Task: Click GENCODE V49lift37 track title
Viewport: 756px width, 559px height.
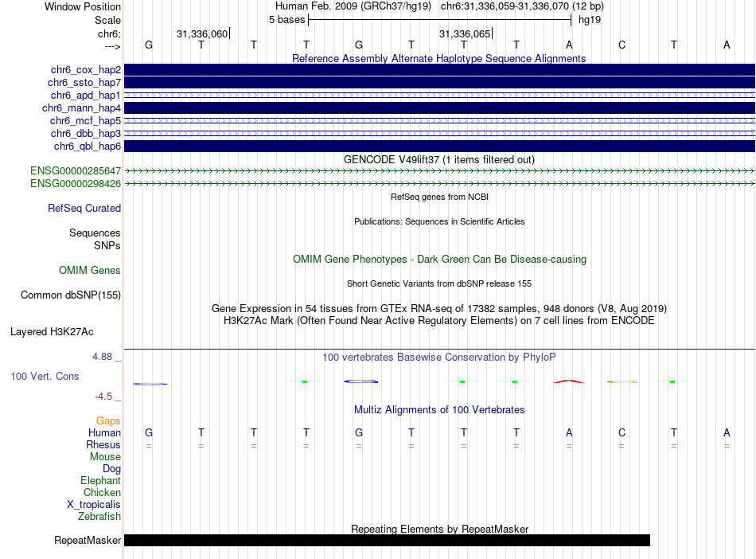Action: pyautogui.click(x=438, y=159)
